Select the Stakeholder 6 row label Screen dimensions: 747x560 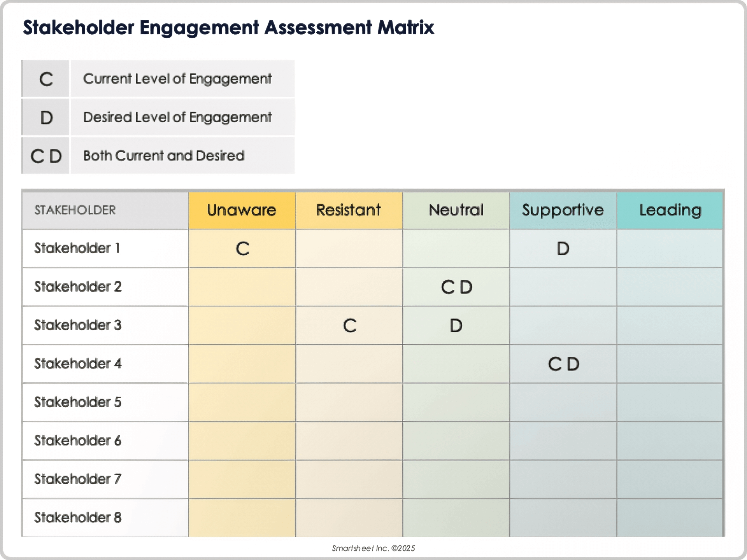(x=78, y=441)
